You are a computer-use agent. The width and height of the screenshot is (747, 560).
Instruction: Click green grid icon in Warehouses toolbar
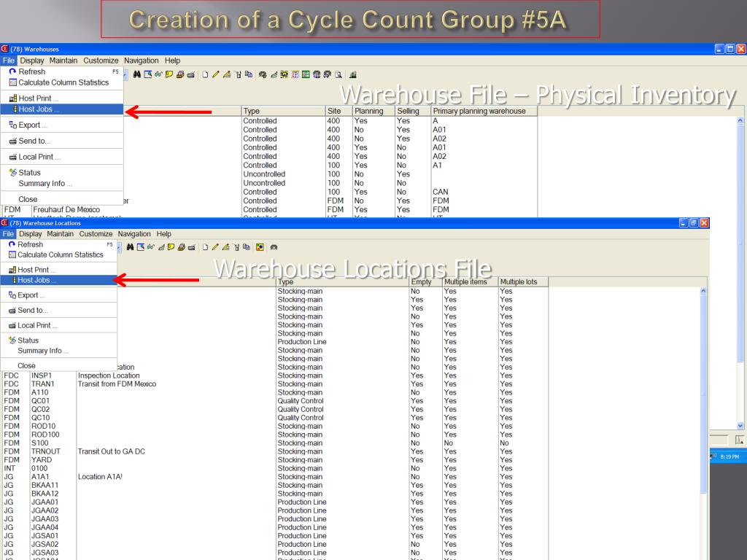(306, 74)
